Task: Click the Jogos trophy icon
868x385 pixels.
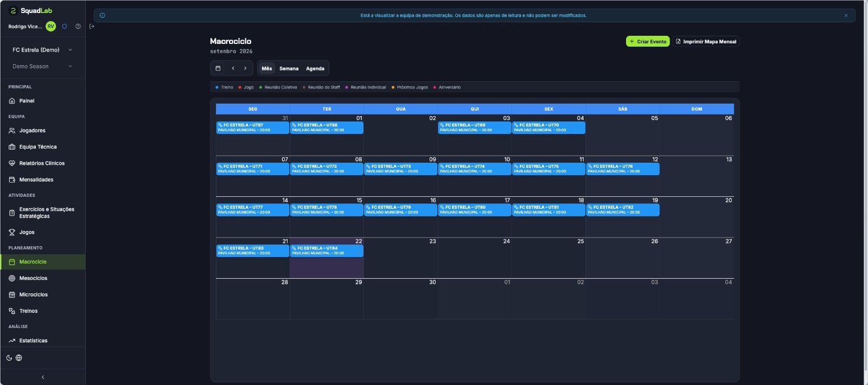Action: click(12, 232)
